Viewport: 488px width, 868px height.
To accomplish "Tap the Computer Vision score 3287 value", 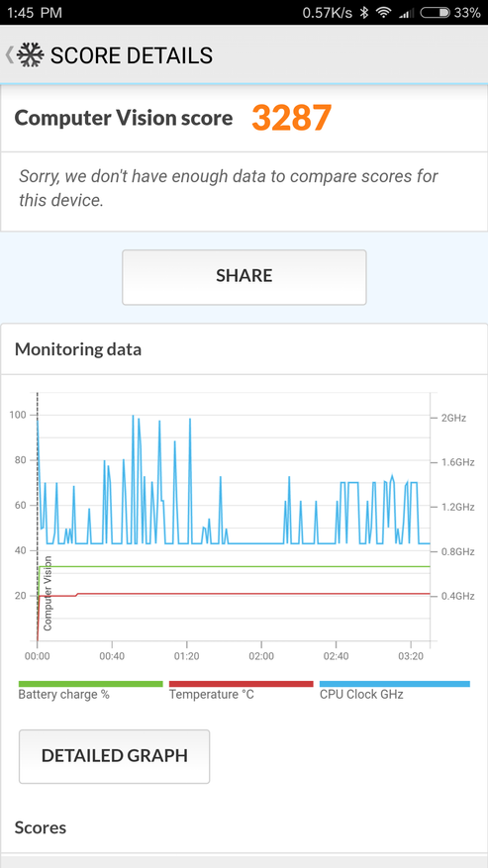I will click(x=291, y=118).
